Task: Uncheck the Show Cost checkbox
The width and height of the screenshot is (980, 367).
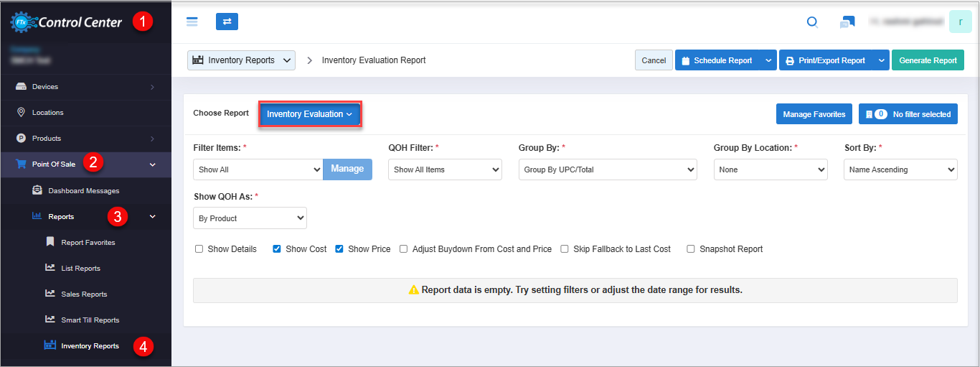Action: (277, 249)
